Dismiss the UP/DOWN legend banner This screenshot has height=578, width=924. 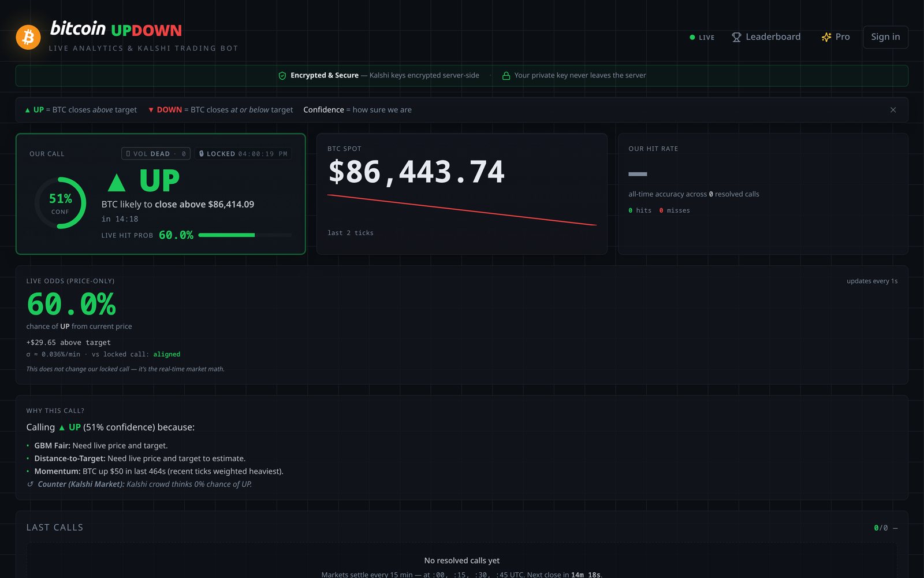(893, 110)
